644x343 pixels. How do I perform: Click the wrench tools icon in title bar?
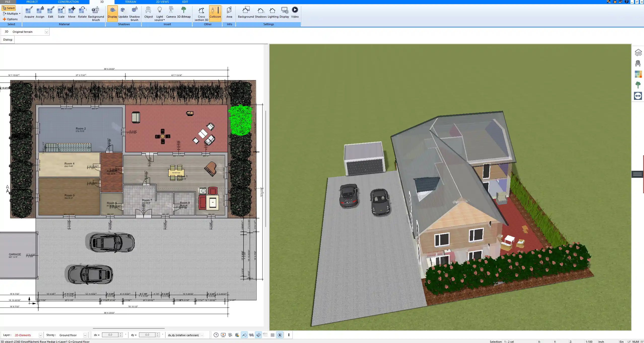tap(608, 2)
